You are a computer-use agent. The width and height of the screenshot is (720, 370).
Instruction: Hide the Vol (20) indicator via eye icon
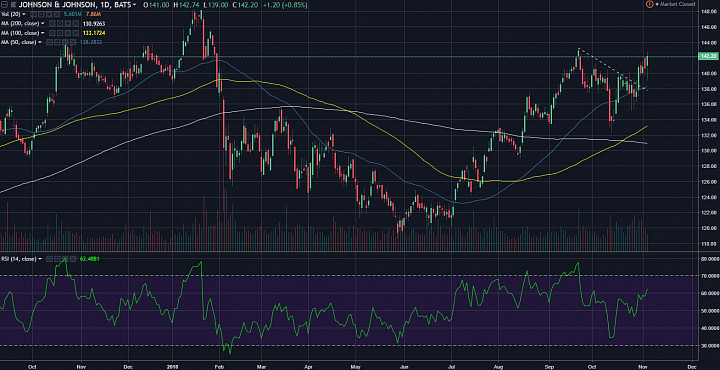pos(33,14)
